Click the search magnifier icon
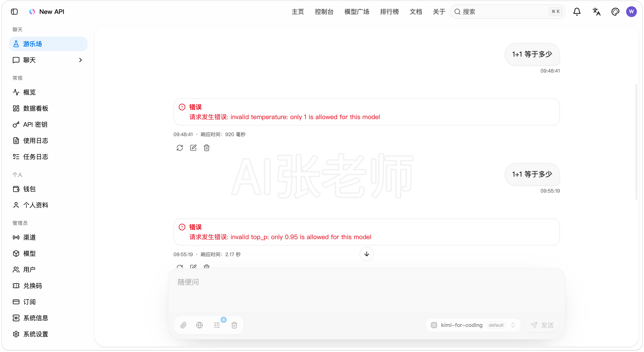The height and width of the screenshot is (352, 644). 457,12
